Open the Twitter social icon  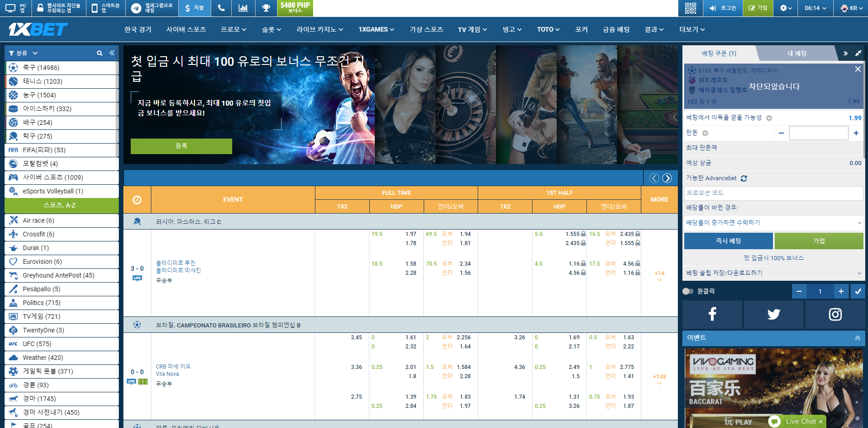[773, 314]
